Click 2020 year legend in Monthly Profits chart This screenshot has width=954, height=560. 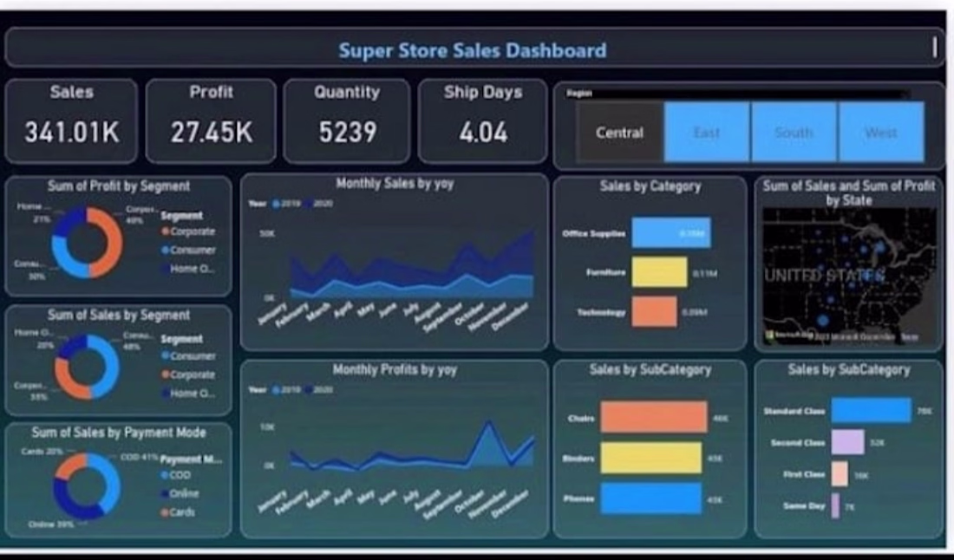click(318, 389)
